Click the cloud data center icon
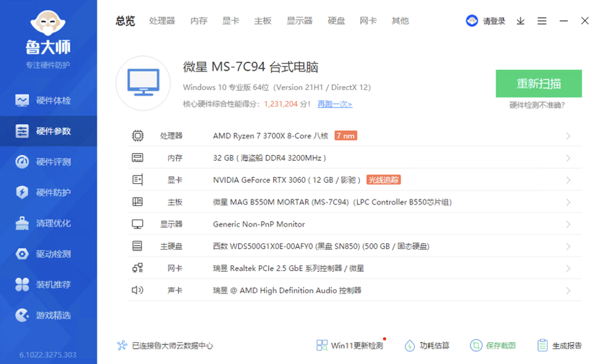 coord(122,346)
